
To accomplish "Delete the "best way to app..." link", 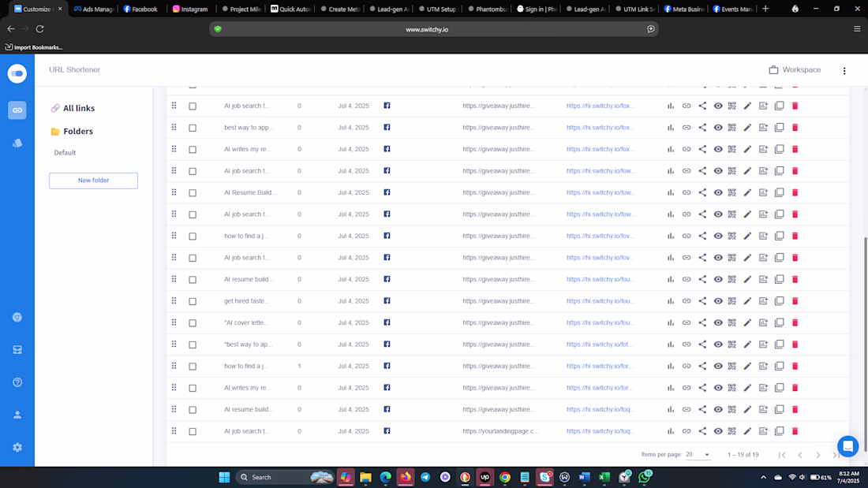I will 795,127.
